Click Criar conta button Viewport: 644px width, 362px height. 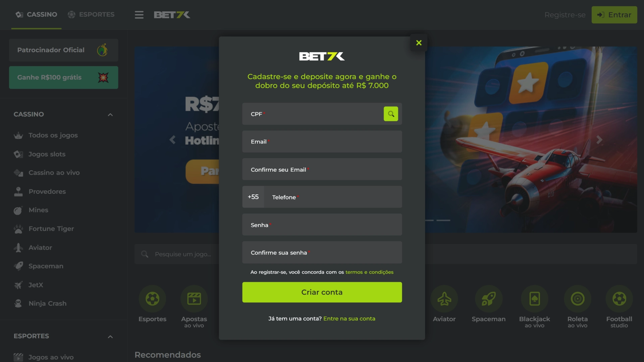click(x=322, y=292)
